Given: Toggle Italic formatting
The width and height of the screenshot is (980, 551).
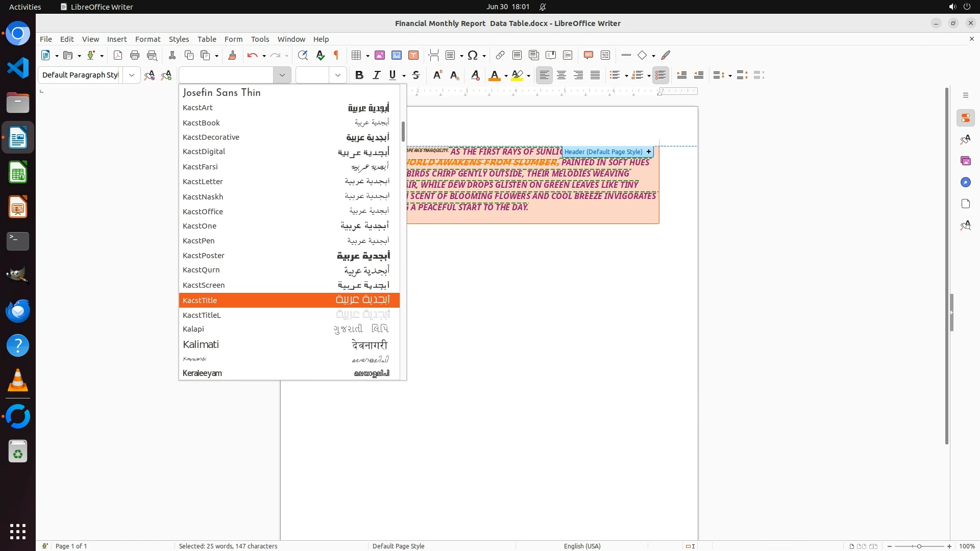Looking at the screenshot, I should [x=377, y=75].
